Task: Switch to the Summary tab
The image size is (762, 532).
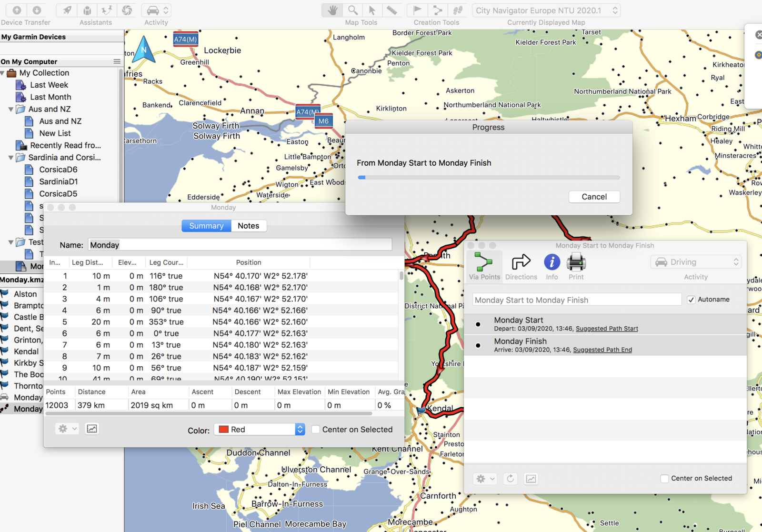Action: point(206,226)
